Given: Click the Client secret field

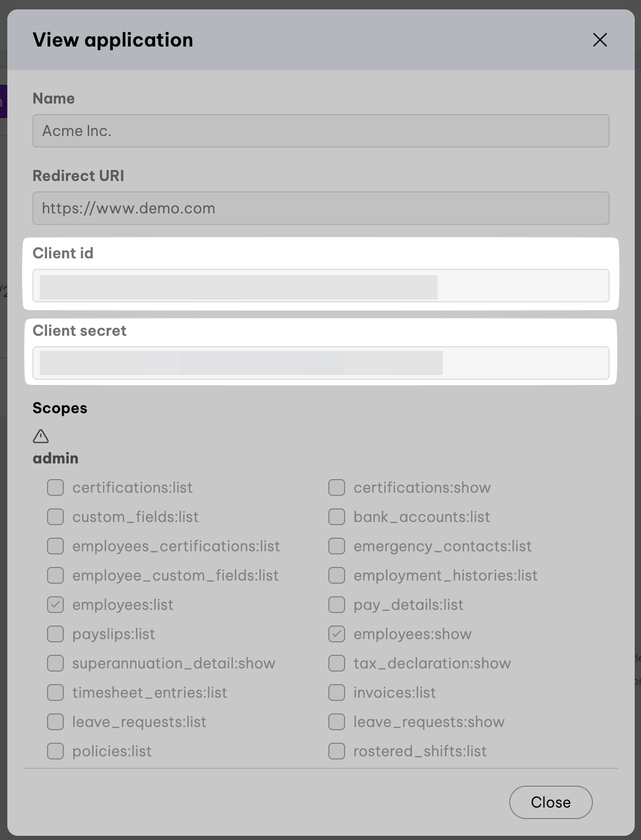Looking at the screenshot, I should tap(320, 363).
